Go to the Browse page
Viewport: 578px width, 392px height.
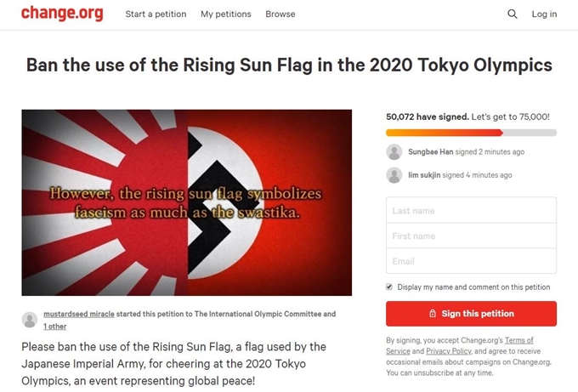tap(280, 14)
